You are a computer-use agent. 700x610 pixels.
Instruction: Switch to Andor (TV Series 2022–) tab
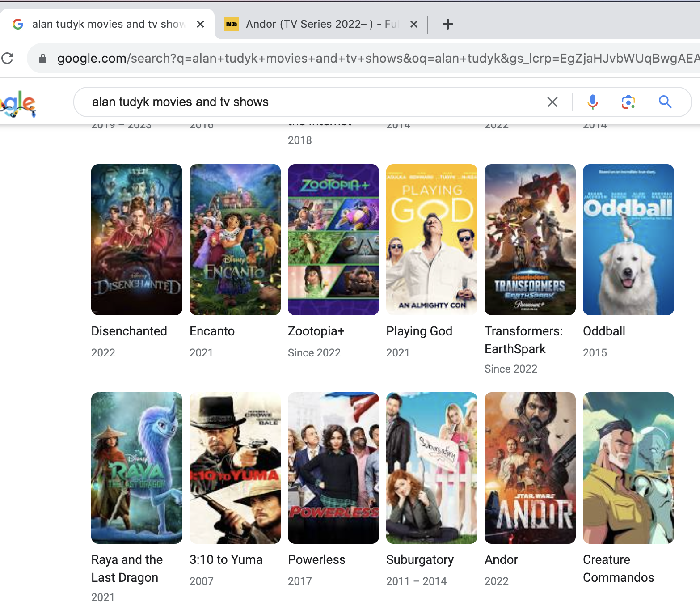click(x=321, y=24)
